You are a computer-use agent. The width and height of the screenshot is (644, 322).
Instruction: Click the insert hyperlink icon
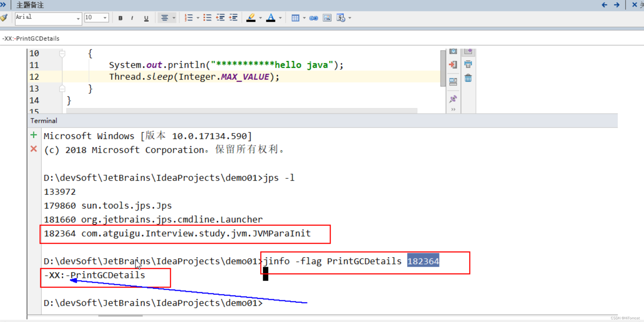[313, 18]
